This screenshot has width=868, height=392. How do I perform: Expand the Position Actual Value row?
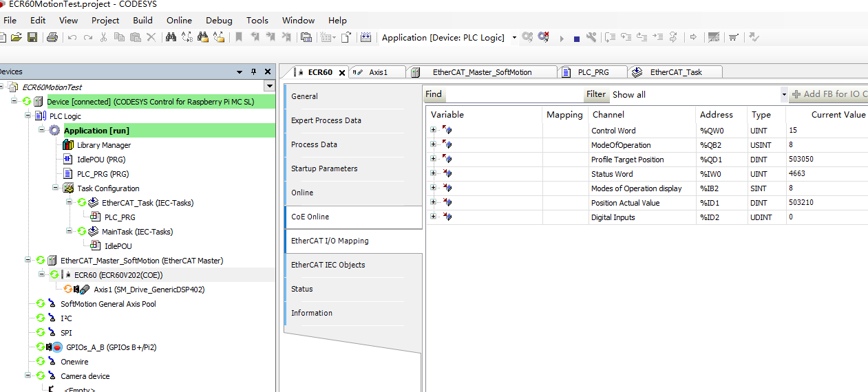(x=434, y=202)
